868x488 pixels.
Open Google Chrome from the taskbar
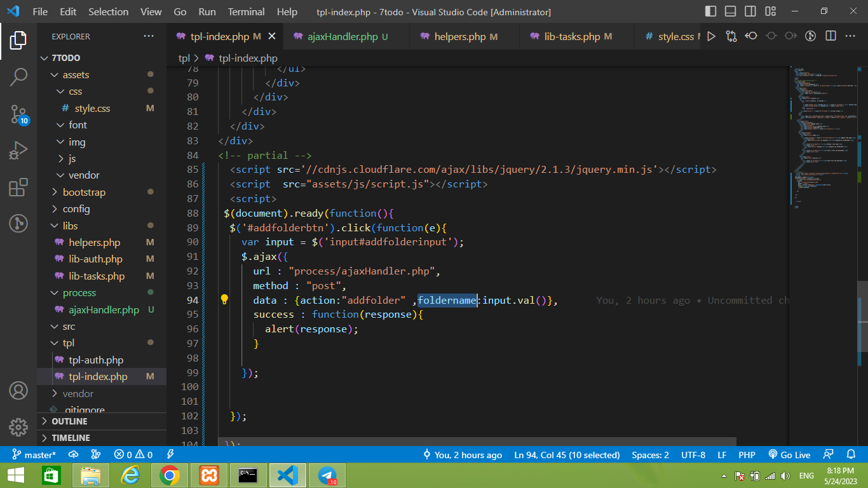tap(170, 475)
